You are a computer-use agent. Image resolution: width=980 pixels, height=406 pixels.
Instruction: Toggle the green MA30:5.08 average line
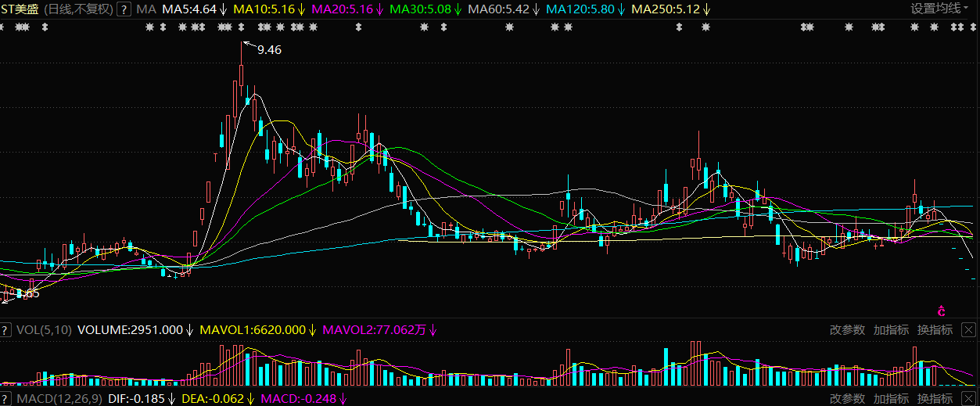pos(419,9)
